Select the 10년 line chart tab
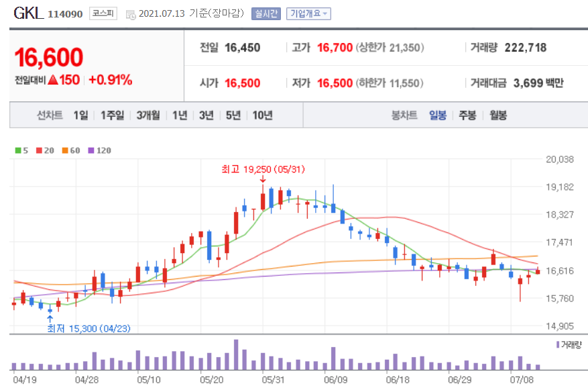The image size is (588, 390). pos(263,115)
